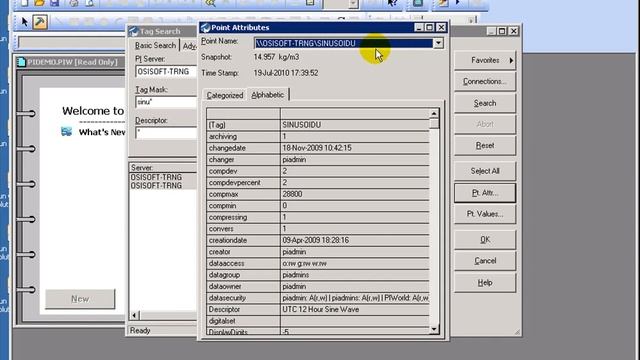This screenshot has width=640, height=360.
Task: Select the datasecurity attribute value
Action: click(355, 298)
